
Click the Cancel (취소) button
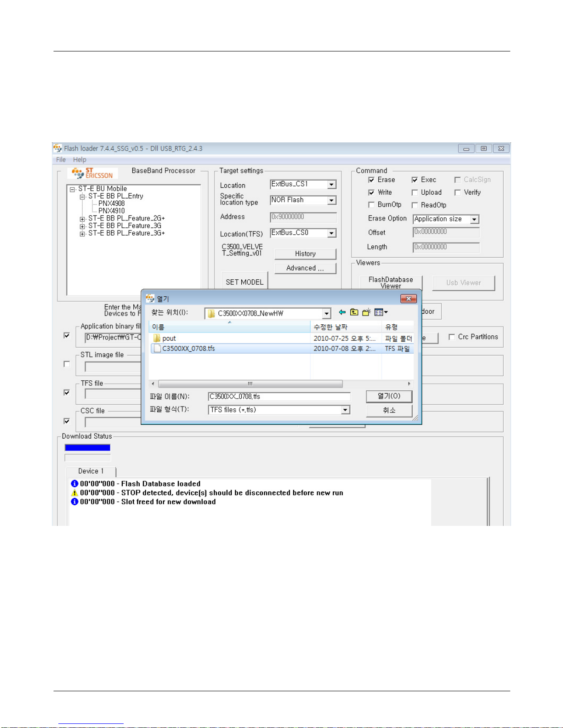[389, 410]
